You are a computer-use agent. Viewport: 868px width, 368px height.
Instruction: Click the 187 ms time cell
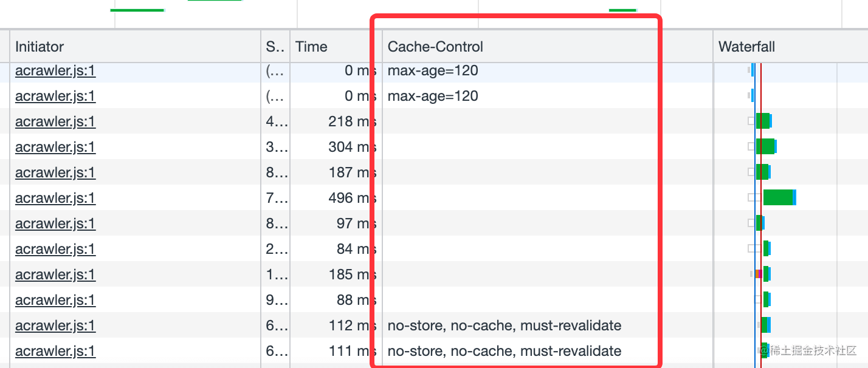(x=348, y=172)
